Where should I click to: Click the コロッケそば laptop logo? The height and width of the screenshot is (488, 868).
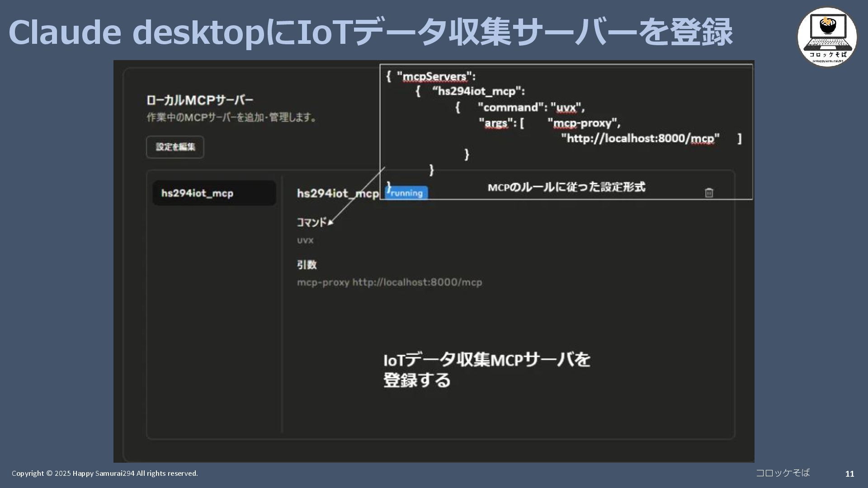tap(827, 37)
